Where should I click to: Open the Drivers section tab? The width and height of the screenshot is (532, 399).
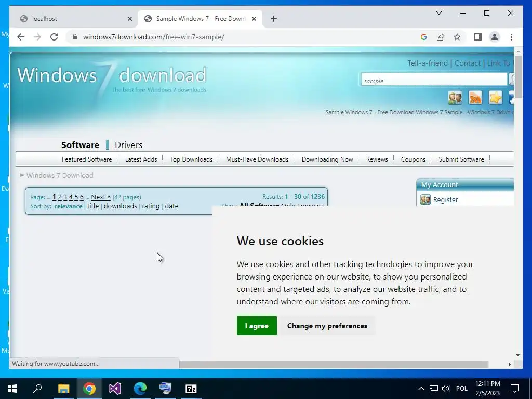coord(129,145)
